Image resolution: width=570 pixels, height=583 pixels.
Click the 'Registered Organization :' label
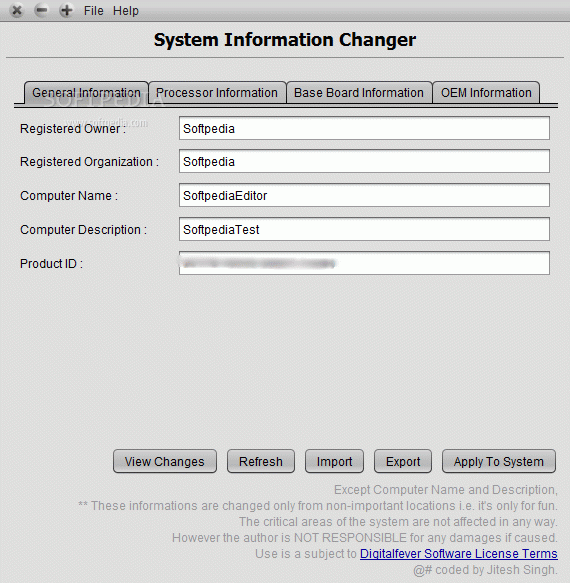coord(89,162)
